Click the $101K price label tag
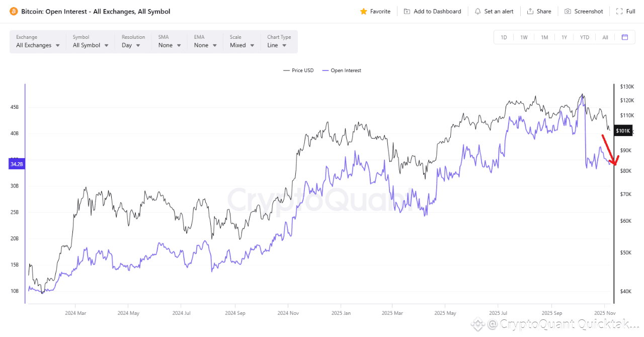Screen dimensions: 644x337 [x=622, y=131]
